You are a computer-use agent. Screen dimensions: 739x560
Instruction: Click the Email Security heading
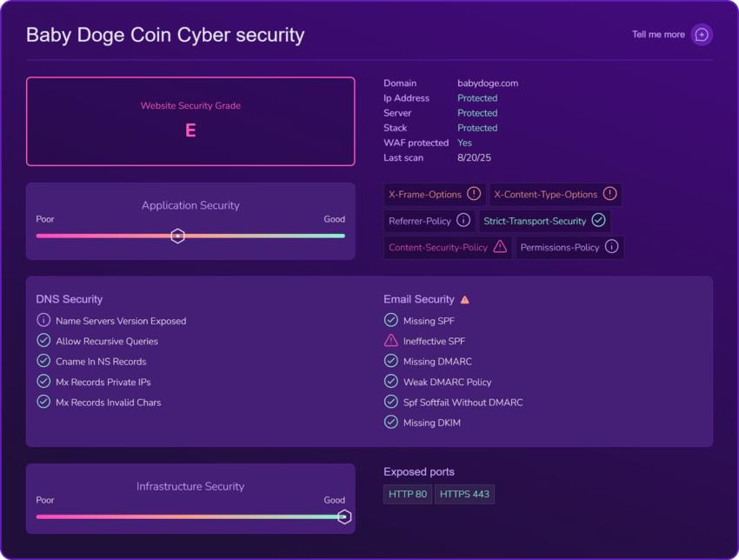419,299
